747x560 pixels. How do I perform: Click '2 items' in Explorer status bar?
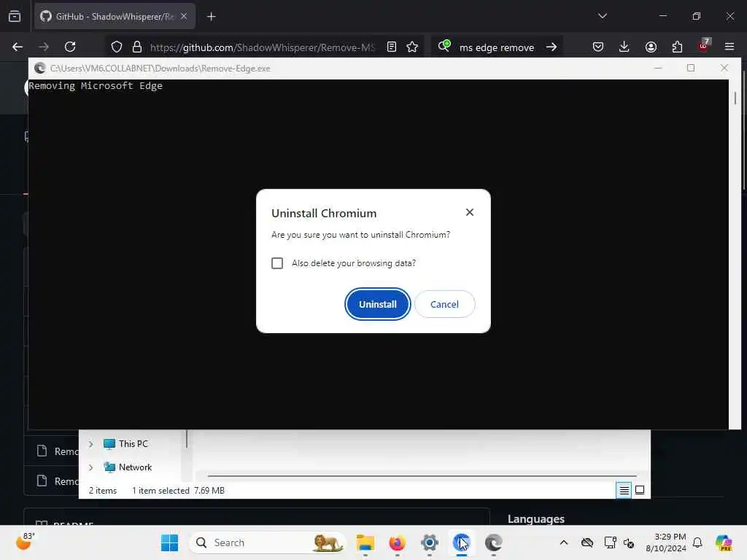click(102, 491)
